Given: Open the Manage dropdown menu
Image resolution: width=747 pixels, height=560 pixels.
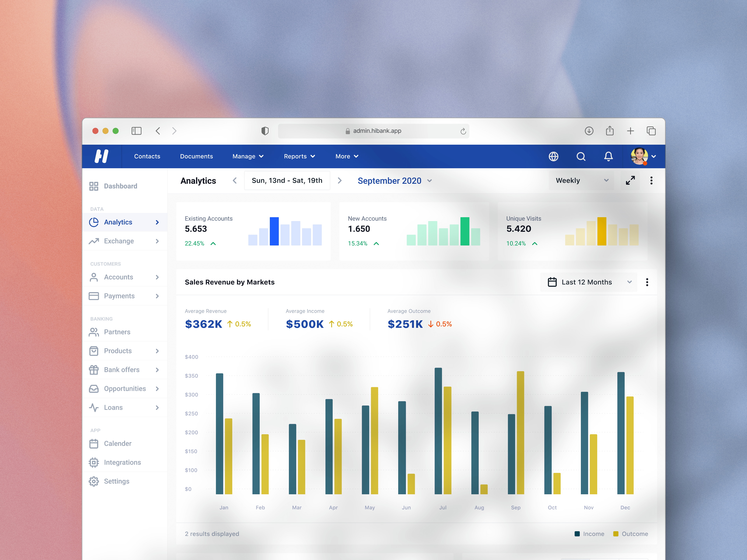Looking at the screenshot, I should (248, 156).
